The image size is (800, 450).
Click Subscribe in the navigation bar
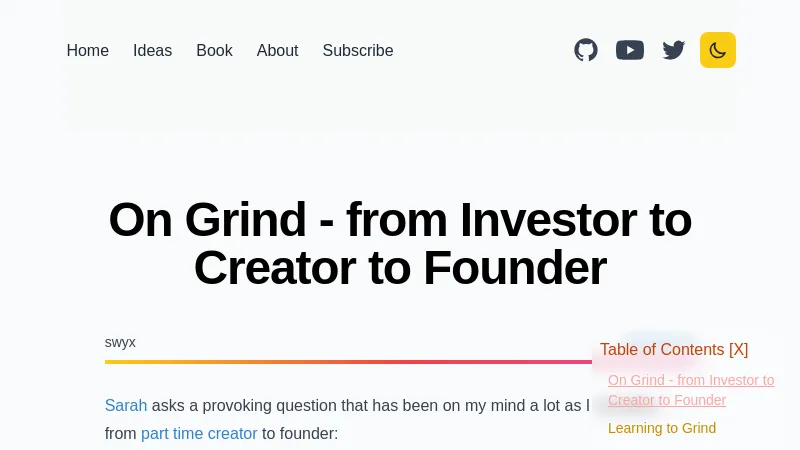click(x=358, y=50)
